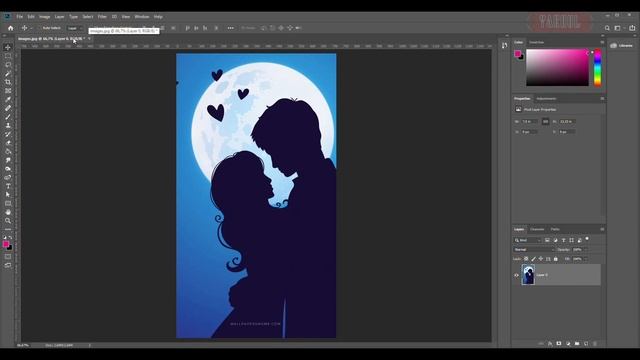
Task: Open Auto-Select Layer dropdown
Action: coord(75,28)
